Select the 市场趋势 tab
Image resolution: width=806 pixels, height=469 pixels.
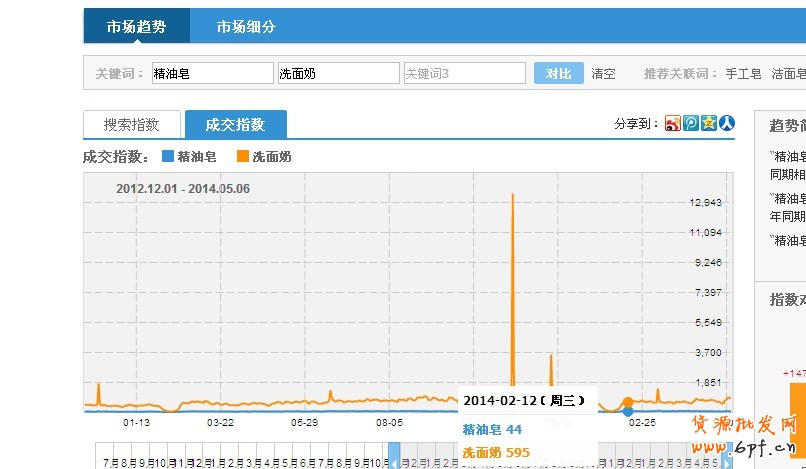click(136, 27)
